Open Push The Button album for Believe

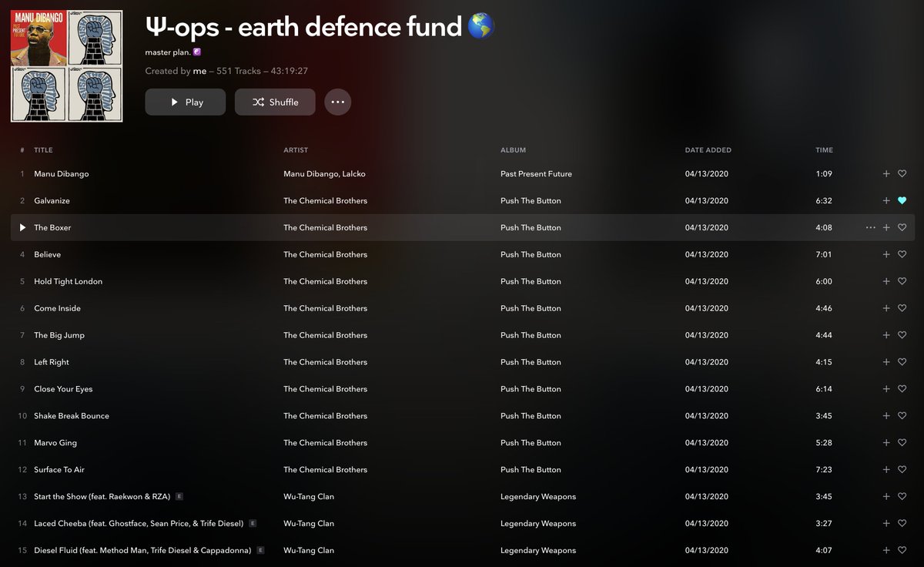point(531,255)
